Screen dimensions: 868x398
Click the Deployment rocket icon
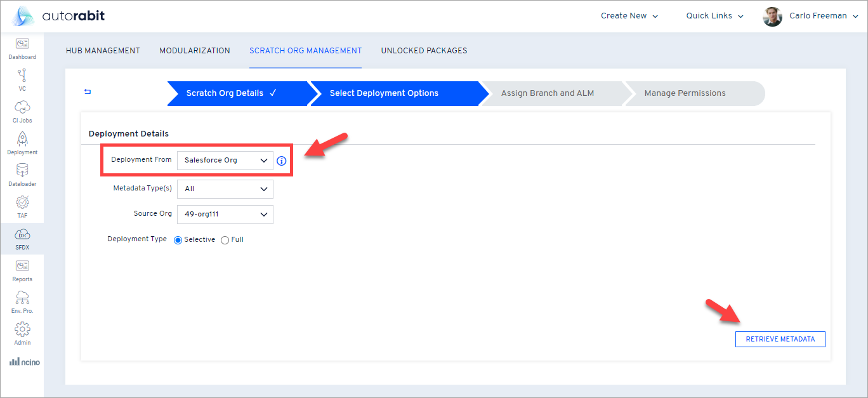(22, 143)
